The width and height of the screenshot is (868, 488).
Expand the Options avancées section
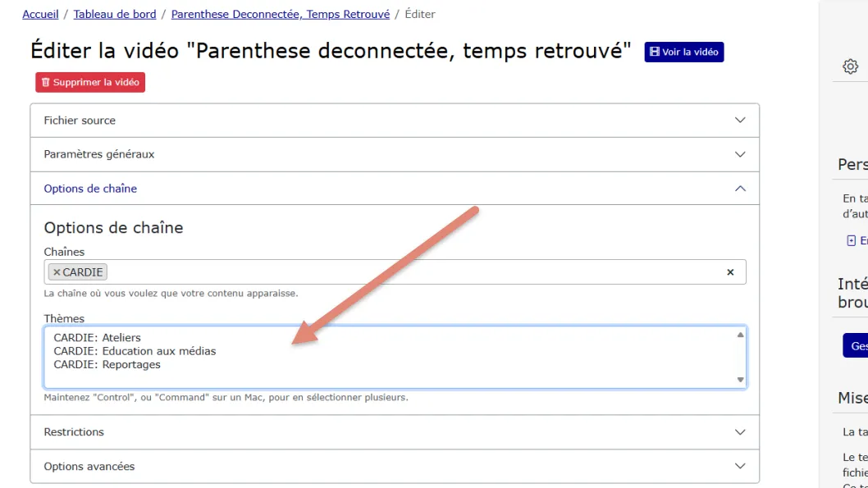395,467
